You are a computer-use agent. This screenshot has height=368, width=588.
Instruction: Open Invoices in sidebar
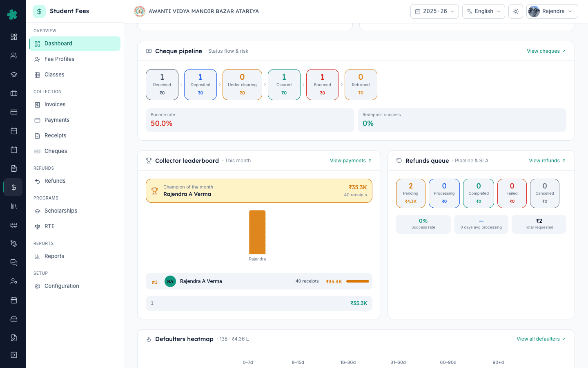[75, 105]
